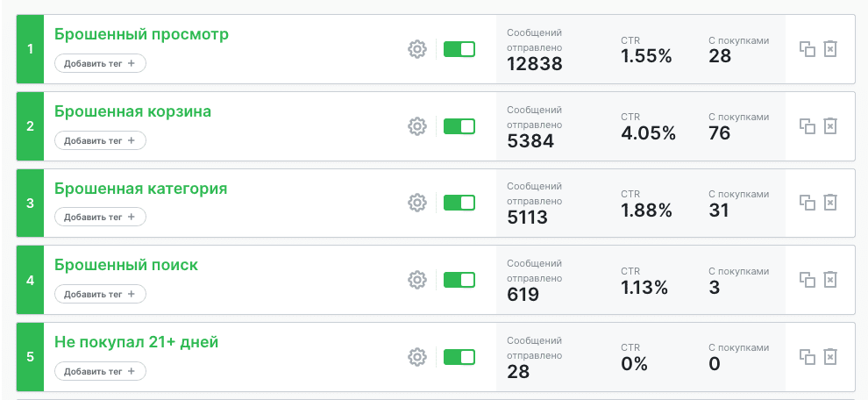Add a tag to Брошенный просмотр
The height and width of the screenshot is (400, 868).
tap(100, 63)
